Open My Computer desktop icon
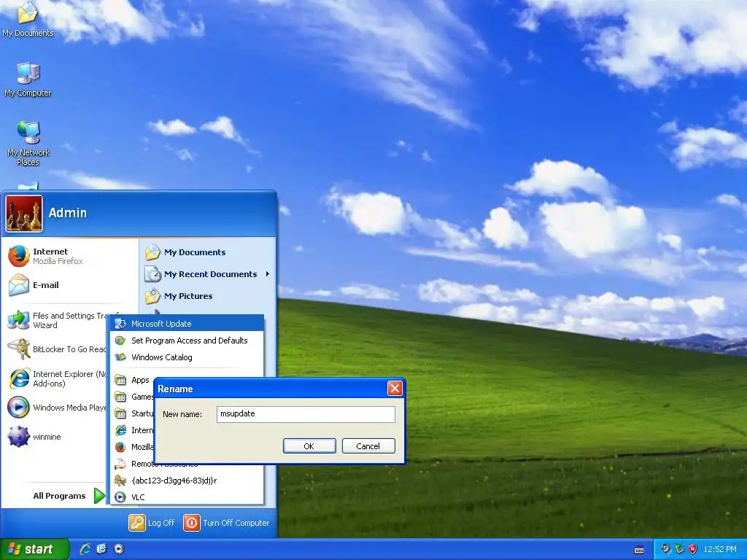The width and height of the screenshot is (747, 560). pos(28,79)
